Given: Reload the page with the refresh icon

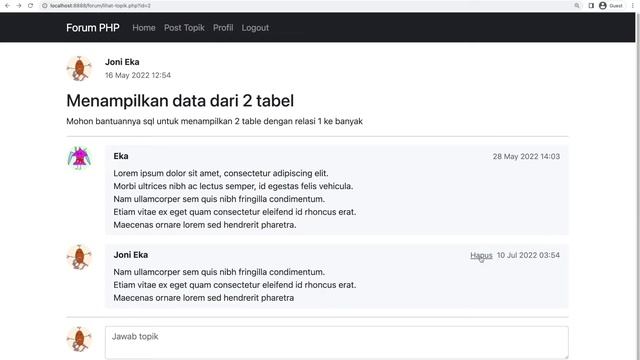Looking at the screenshot, I should point(31,6).
